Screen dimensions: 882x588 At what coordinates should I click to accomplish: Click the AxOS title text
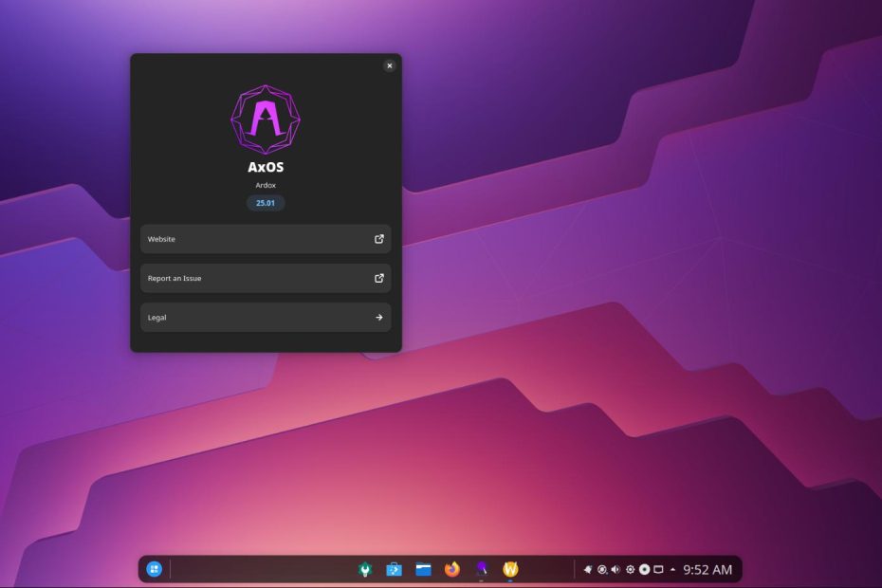coord(266,167)
